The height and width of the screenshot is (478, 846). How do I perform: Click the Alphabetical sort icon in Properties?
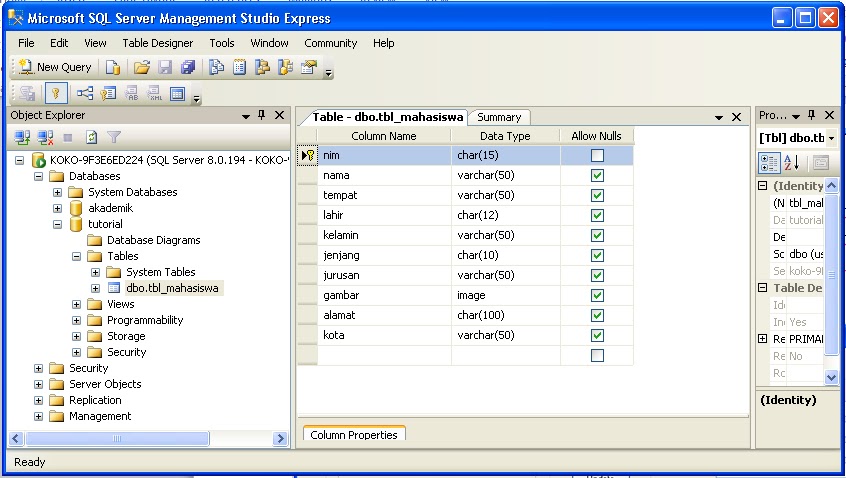792,162
